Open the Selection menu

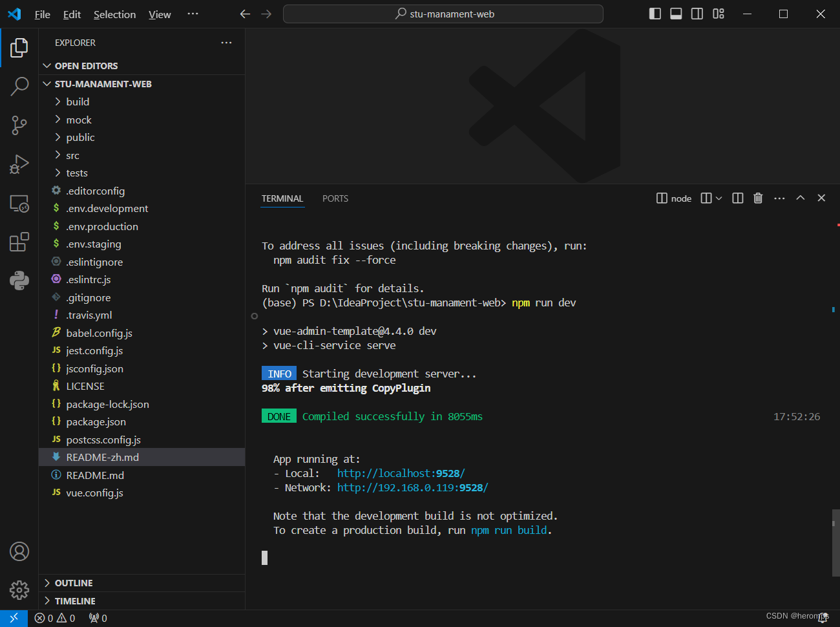114,14
